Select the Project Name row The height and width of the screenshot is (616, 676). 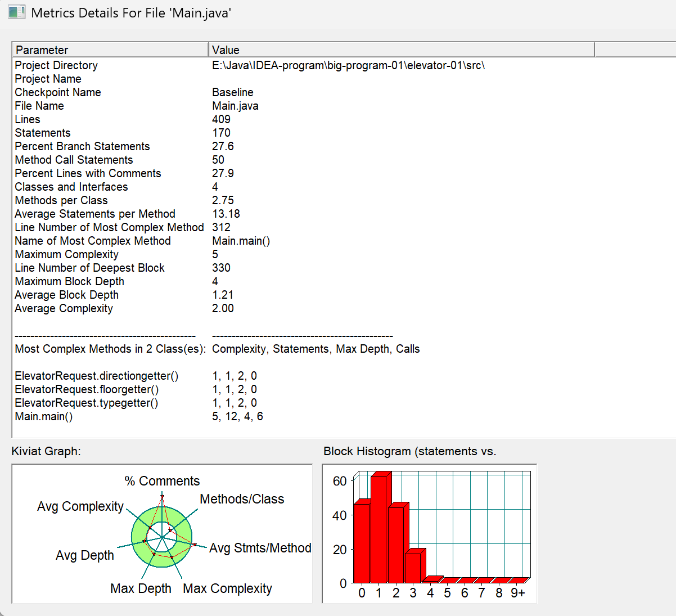pos(48,79)
